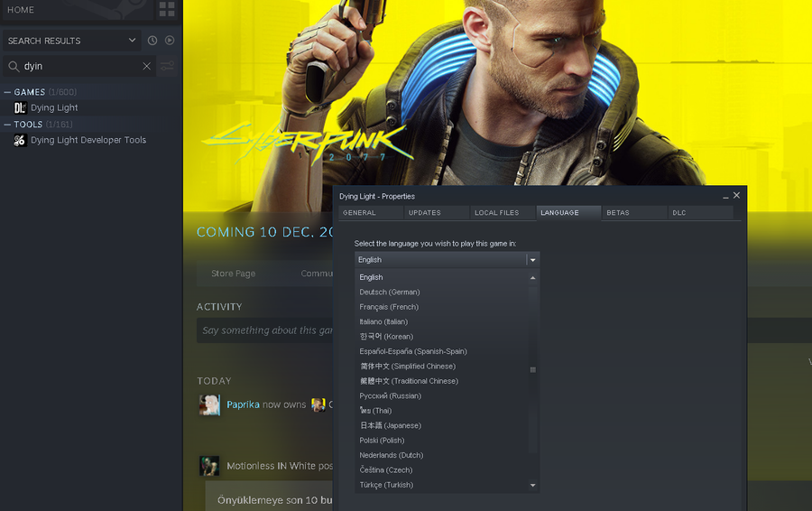Click Motionless IN White avatar
Viewport: 812px width, 511px height.
(x=209, y=465)
